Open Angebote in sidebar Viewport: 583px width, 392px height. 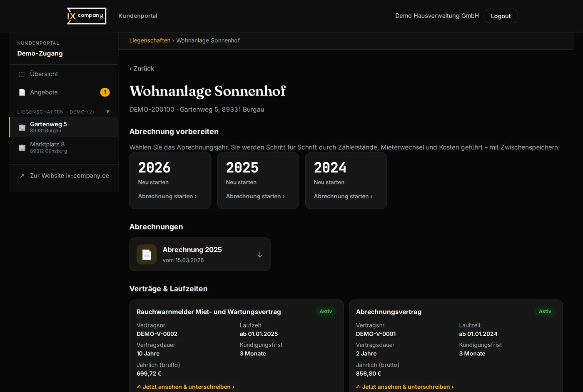click(64, 92)
